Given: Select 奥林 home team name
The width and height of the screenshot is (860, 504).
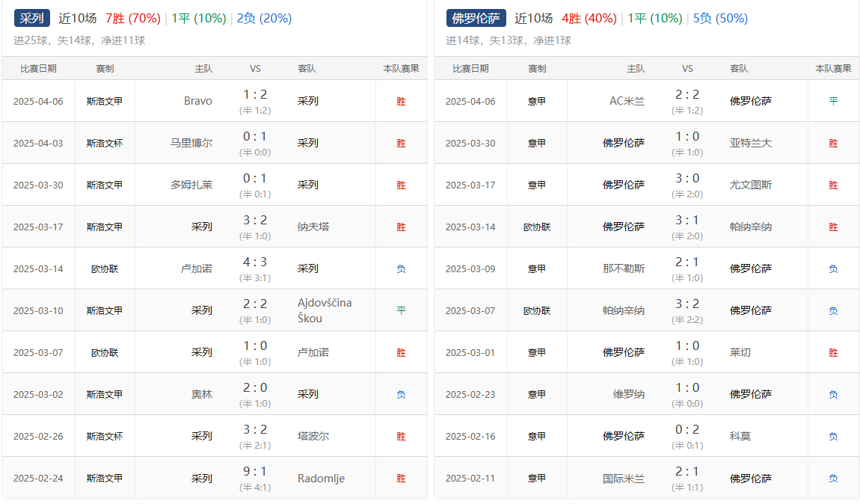Looking at the screenshot, I should tap(202, 394).
